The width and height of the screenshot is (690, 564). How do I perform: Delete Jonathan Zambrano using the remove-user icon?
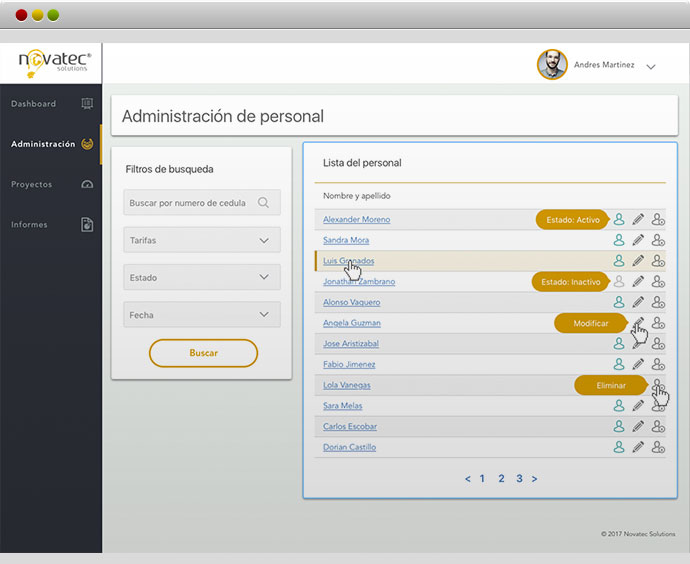tap(658, 281)
